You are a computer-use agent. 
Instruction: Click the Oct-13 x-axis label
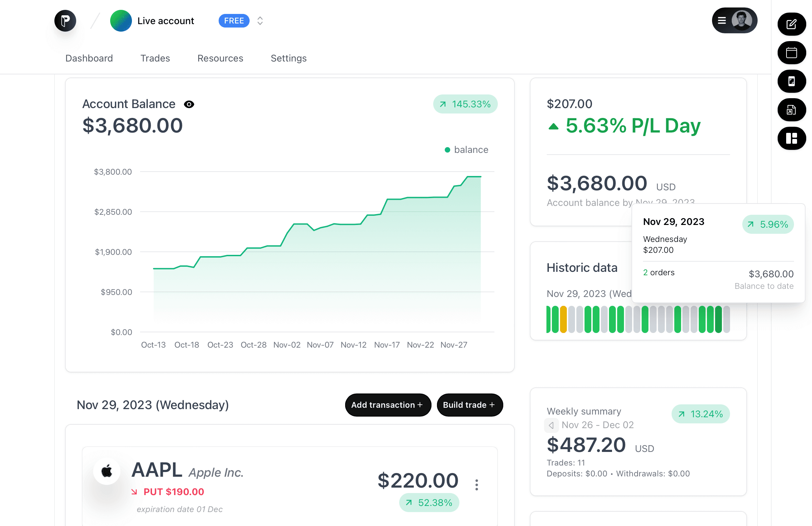pos(154,345)
